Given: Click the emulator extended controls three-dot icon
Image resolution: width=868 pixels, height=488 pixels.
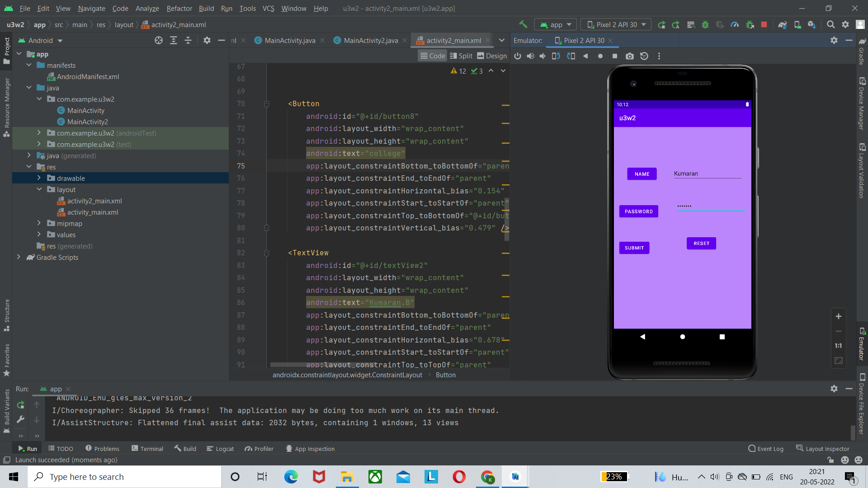Looking at the screenshot, I should pos(659,56).
